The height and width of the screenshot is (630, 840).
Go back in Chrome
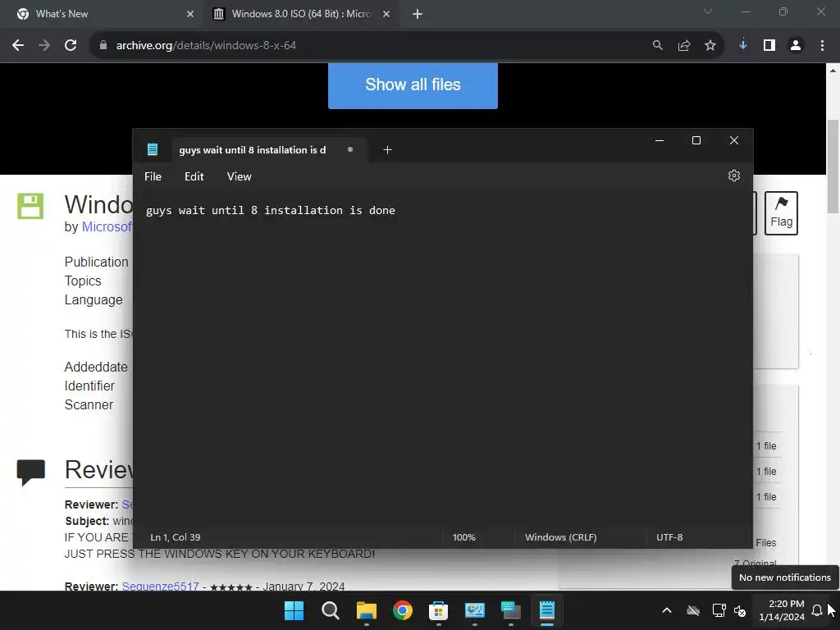[18, 46]
